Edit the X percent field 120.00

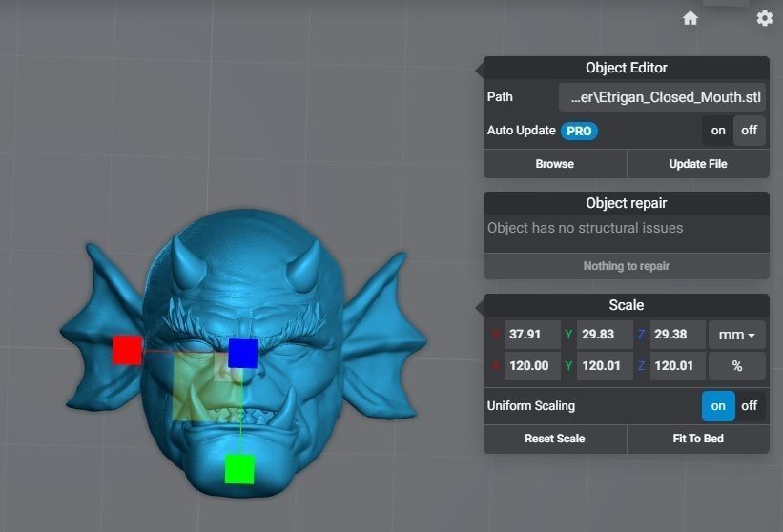(532, 366)
